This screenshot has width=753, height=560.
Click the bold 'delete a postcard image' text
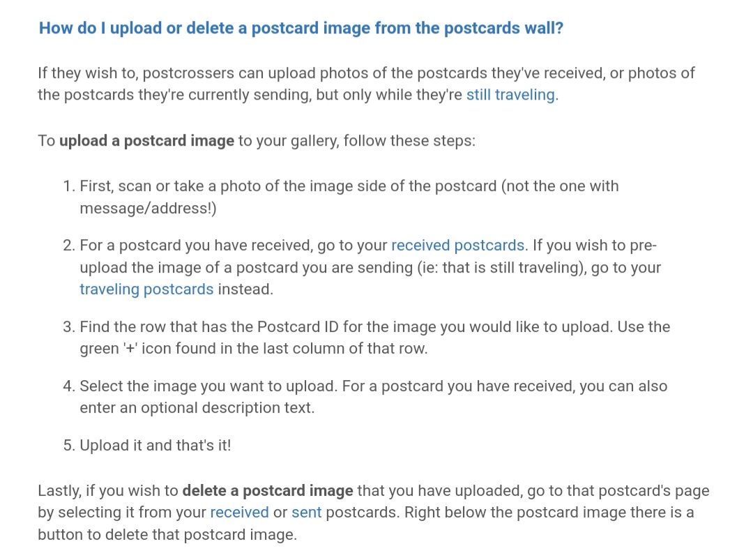(268, 490)
